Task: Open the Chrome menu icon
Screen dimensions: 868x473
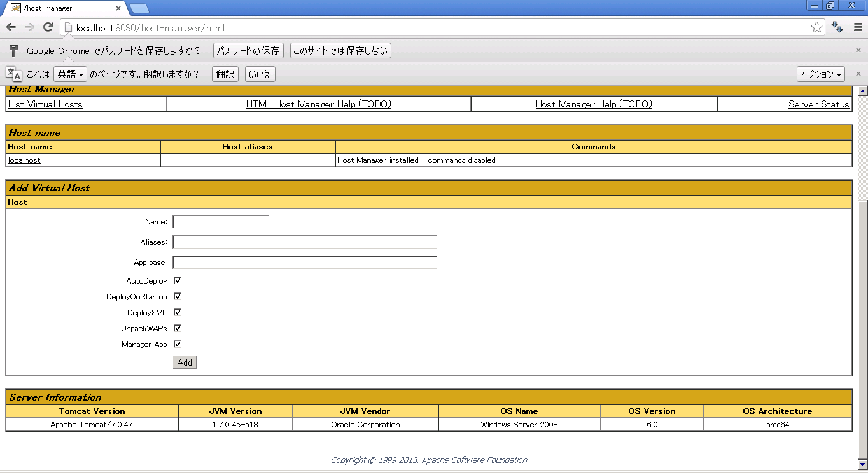Action: click(857, 27)
